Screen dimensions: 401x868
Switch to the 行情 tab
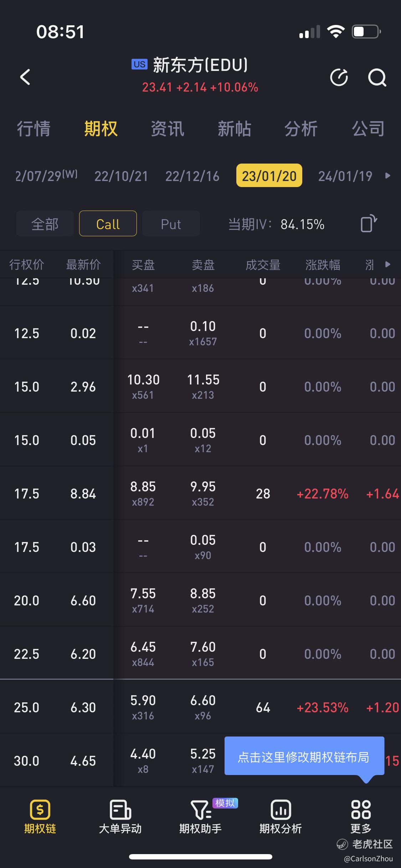coord(34,129)
